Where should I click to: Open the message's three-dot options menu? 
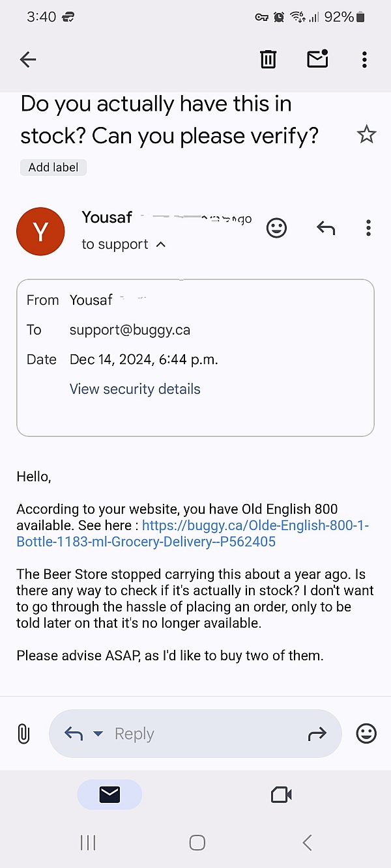tap(368, 228)
